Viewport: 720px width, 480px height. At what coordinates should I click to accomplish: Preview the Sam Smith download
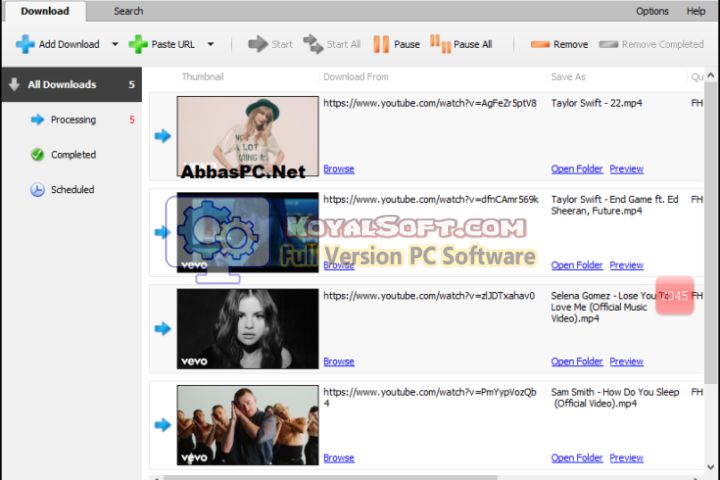click(626, 458)
